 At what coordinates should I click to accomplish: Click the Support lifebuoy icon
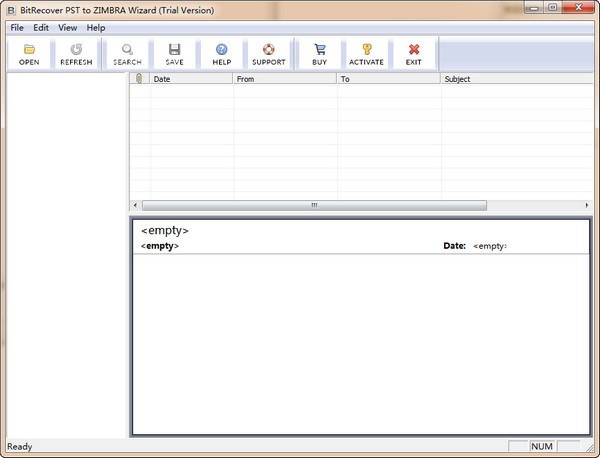[x=269, y=49]
